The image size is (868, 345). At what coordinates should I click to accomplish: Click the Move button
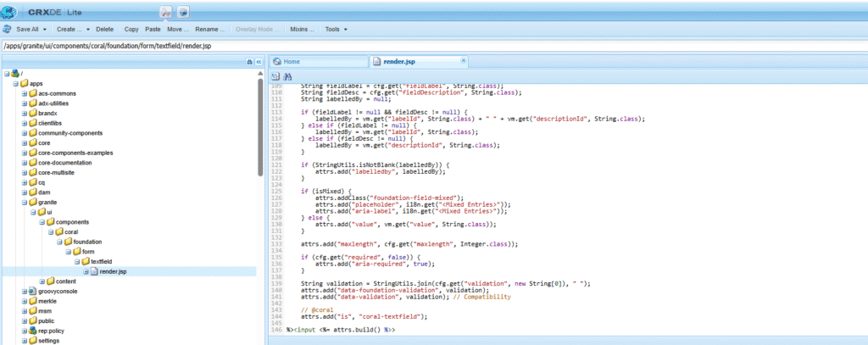pos(178,29)
